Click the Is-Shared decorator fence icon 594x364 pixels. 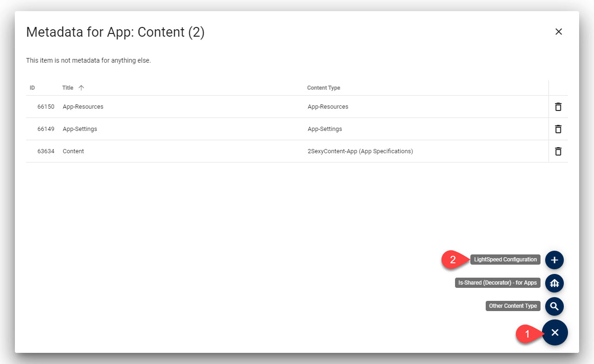pos(554,283)
